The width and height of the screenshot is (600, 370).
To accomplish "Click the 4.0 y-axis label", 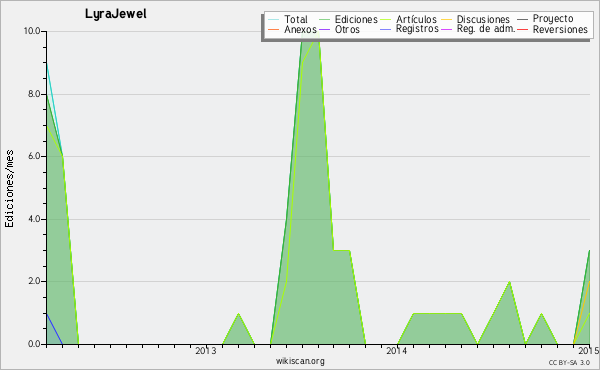I will tap(34, 219).
